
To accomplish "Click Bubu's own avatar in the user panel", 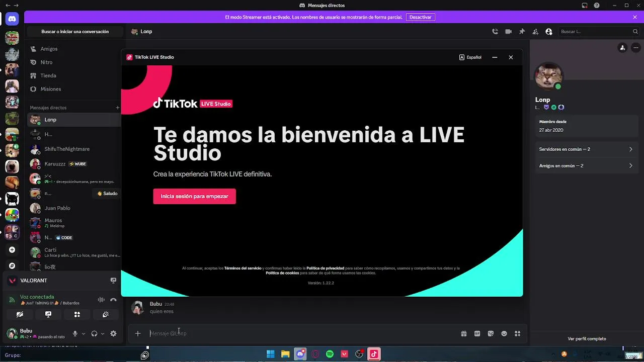I will pyautogui.click(x=12, y=333).
